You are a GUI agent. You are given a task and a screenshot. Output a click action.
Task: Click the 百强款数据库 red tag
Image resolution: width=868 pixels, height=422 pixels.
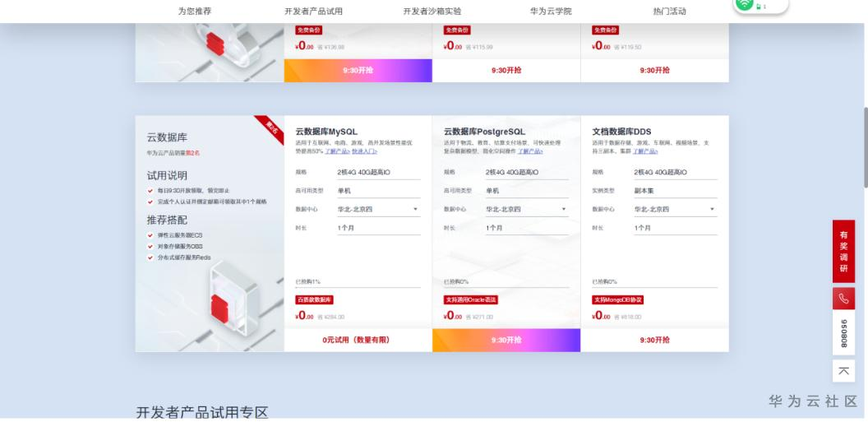pyautogui.click(x=315, y=300)
